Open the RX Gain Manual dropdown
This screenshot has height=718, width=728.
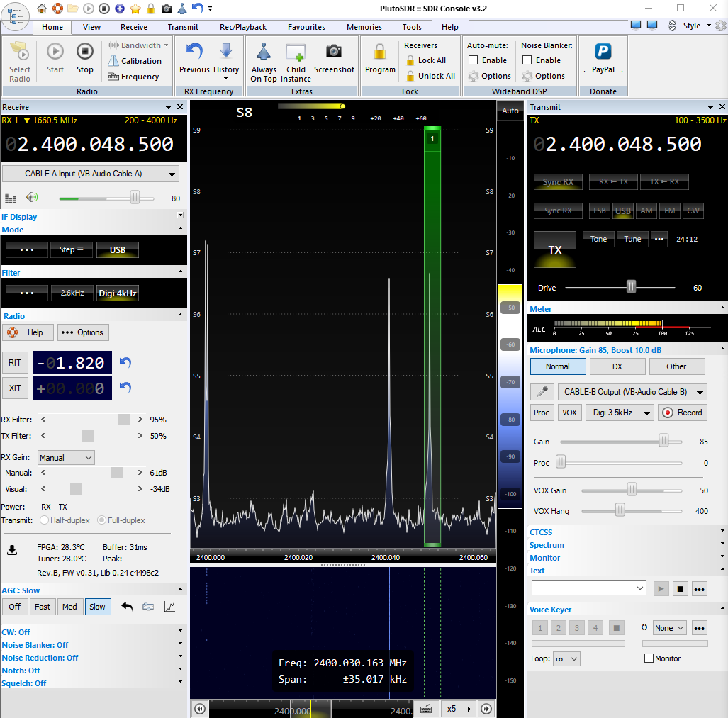tap(66, 458)
